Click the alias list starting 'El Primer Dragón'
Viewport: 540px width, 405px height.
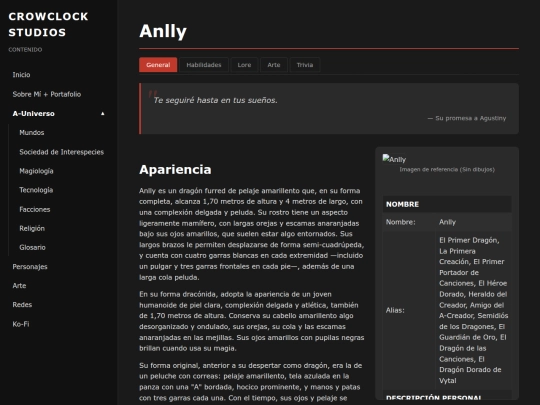tap(474, 310)
